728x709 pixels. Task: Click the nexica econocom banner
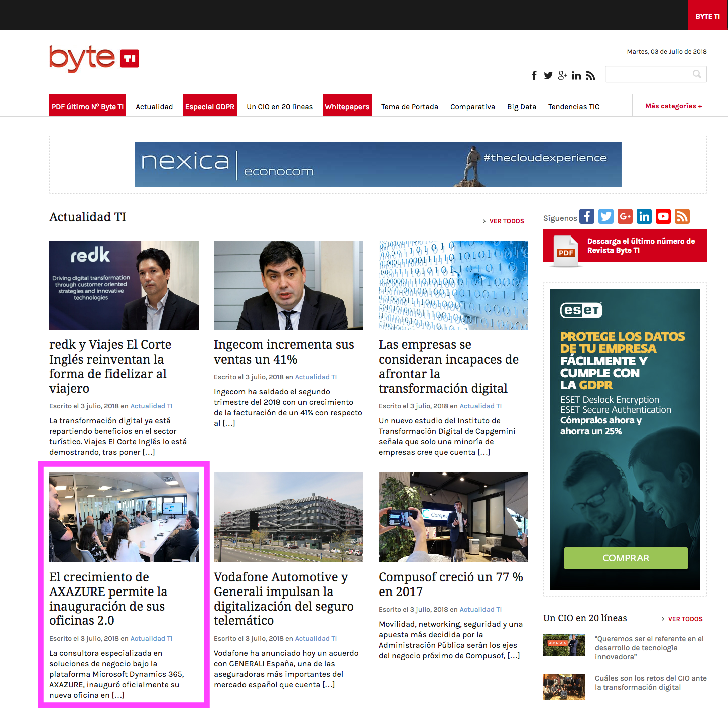378,165
